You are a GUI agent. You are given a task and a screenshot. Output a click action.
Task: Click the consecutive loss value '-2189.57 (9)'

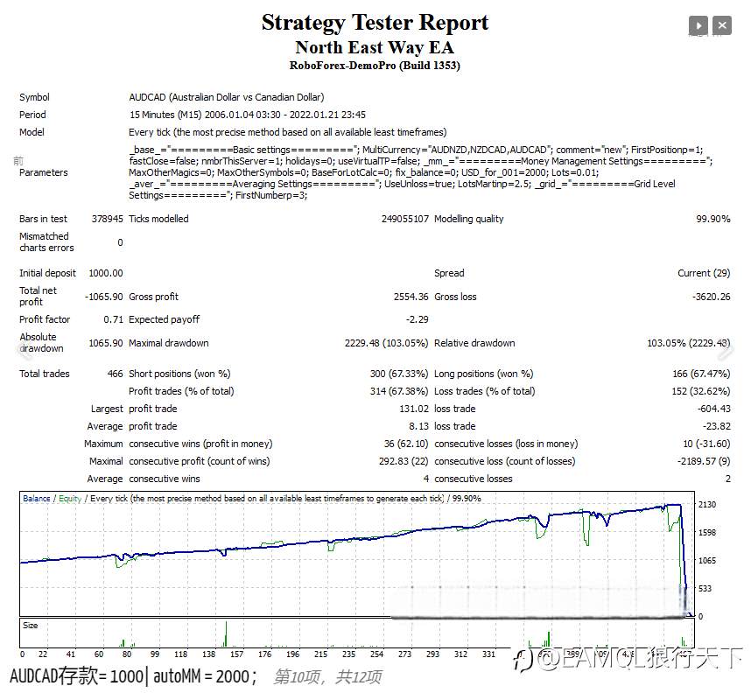coord(704,461)
